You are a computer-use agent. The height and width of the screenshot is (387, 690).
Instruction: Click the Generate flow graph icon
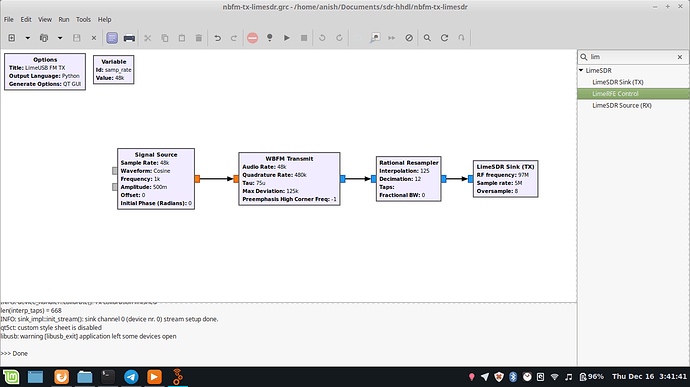[269, 38]
